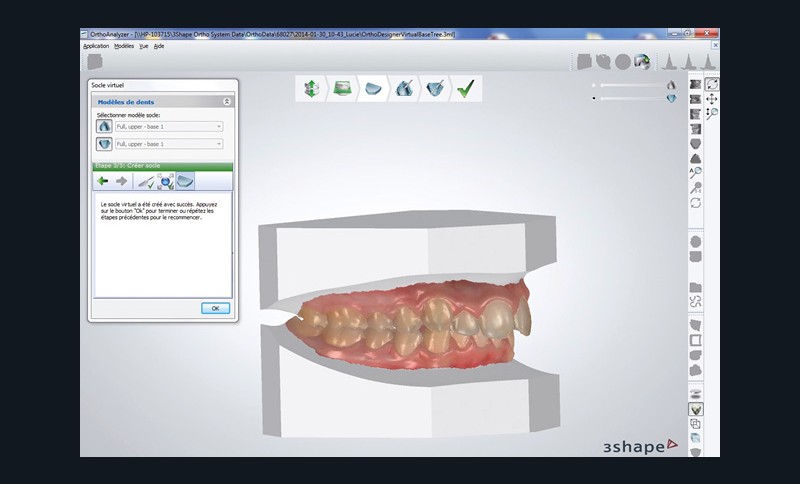
Task: Toggle the highlighted visibility icon in right toolbar
Action: click(695, 408)
